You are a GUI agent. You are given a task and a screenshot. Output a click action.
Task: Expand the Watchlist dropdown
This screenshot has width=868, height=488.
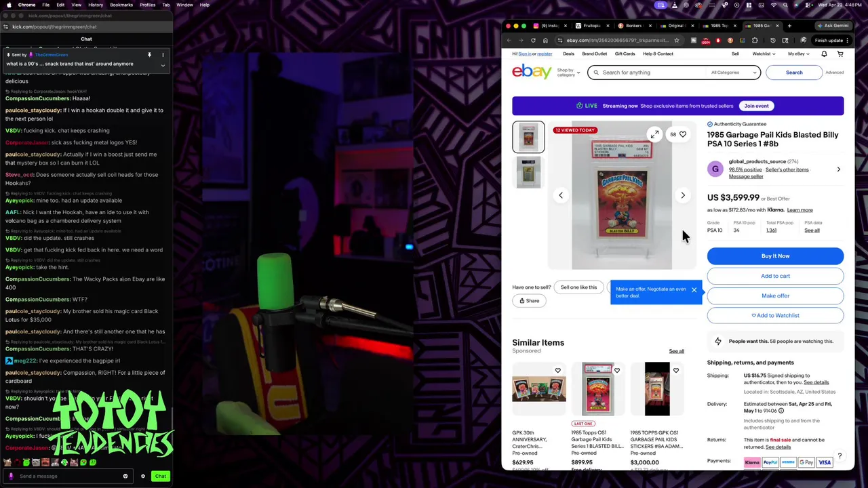763,54
